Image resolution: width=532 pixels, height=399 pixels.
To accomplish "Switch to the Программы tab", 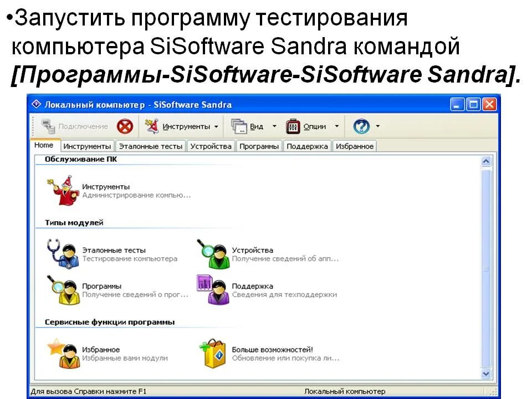I will [259, 146].
